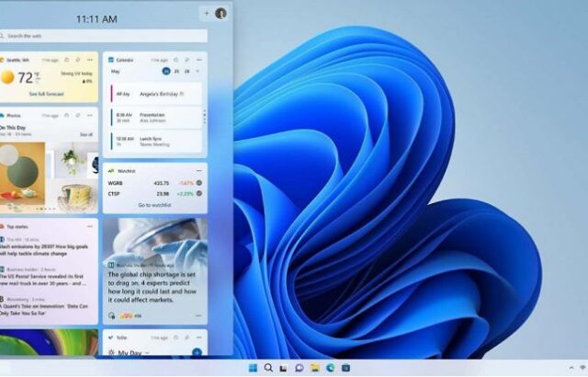Image resolution: width=588 pixels, height=377 pixels.
Task: Open File Explorer on the taskbar
Action: (x=314, y=368)
